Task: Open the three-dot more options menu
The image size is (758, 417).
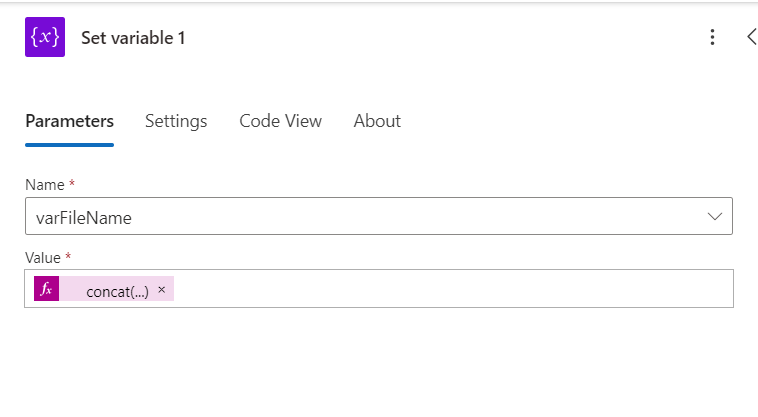Action: click(712, 37)
